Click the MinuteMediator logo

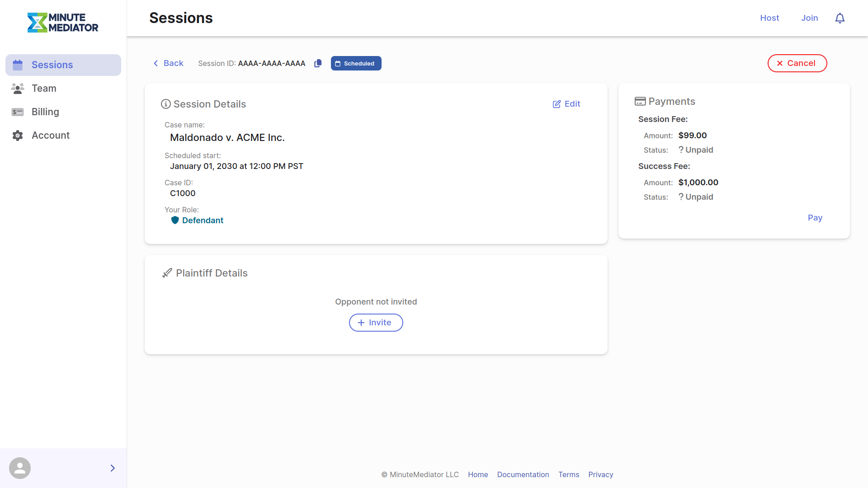pos(63,22)
